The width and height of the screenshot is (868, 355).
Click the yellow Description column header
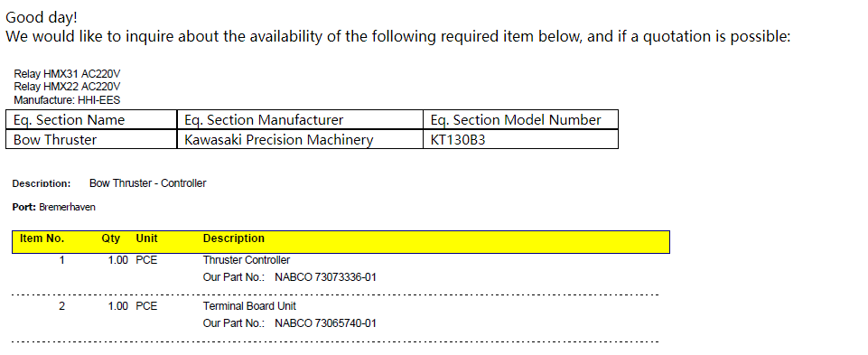pyautogui.click(x=234, y=238)
